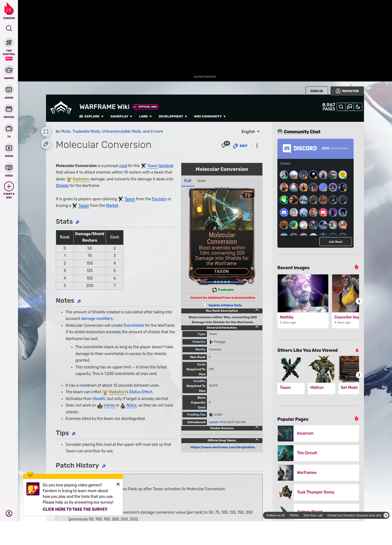Collapse the Max Rank Description section
This screenshot has height=545, width=392.
pos(257,310)
